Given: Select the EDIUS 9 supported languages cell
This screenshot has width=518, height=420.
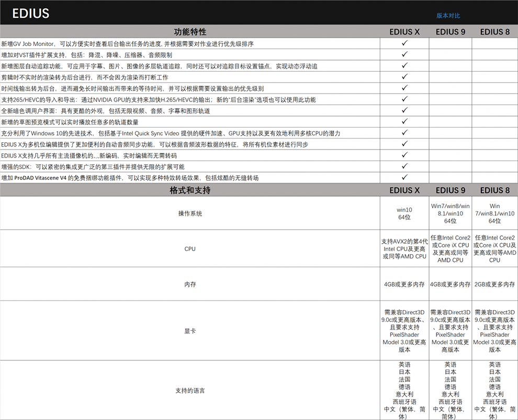Looking at the screenshot, I should [451, 391].
